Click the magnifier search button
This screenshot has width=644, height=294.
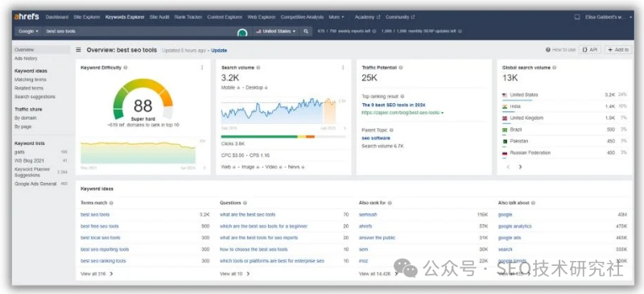(306, 31)
